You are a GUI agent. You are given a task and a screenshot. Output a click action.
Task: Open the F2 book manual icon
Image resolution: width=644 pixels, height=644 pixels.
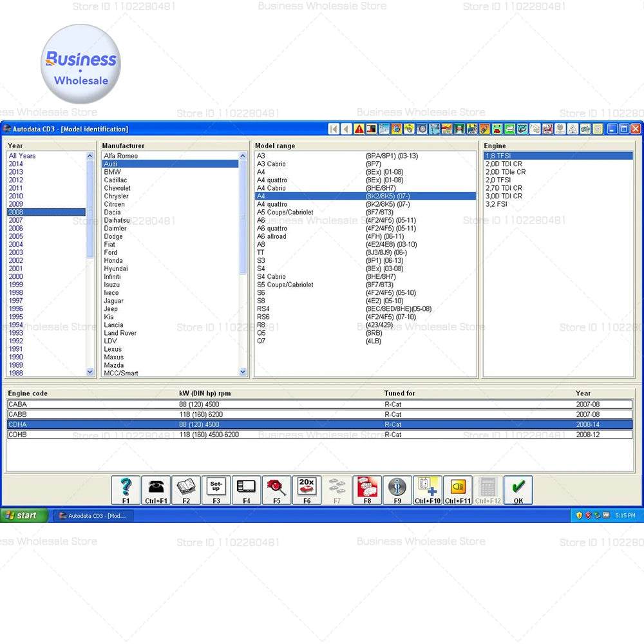(x=186, y=490)
